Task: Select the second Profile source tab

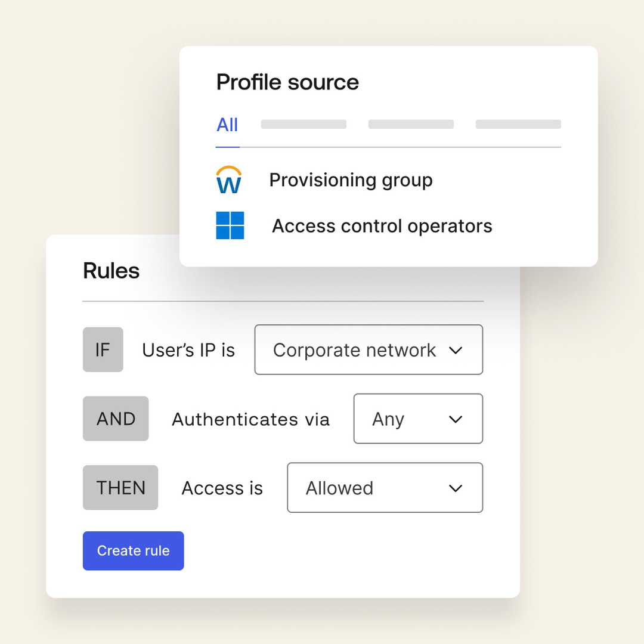Action: click(x=304, y=124)
